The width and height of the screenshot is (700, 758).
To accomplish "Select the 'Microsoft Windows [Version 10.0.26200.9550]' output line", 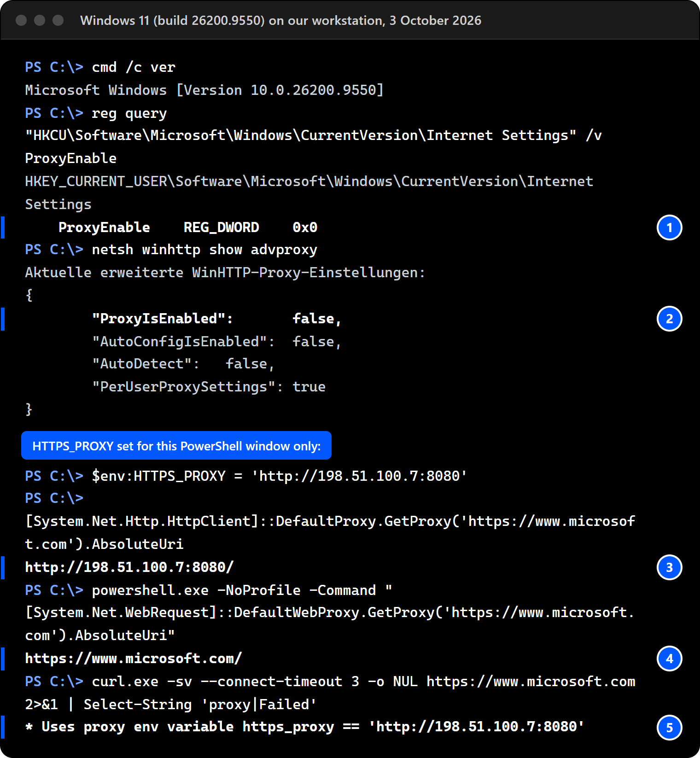I will tap(204, 90).
